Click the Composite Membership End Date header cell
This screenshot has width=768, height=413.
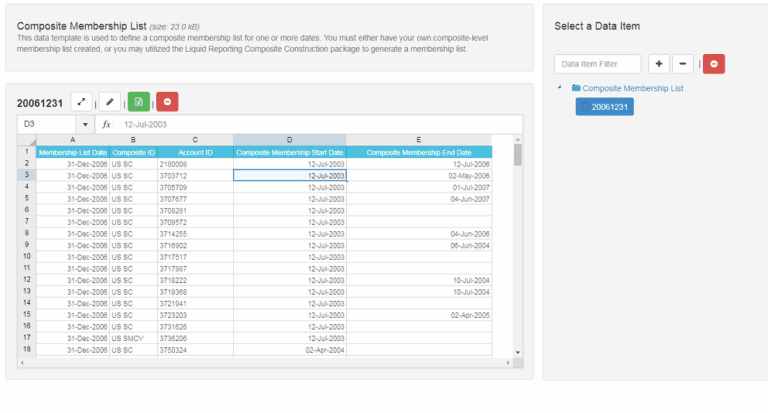pyautogui.click(x=418, y=152)
